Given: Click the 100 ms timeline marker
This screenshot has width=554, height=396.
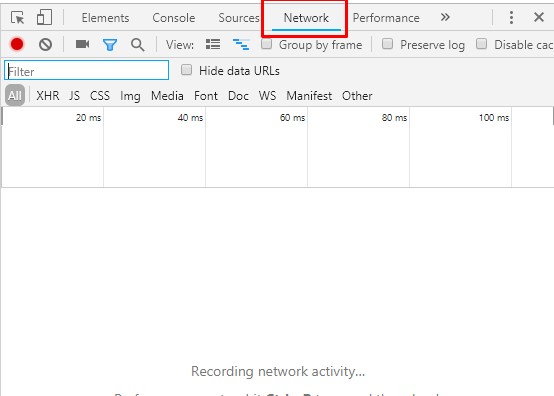Looking at the screenshot, I should click(x=494, y=118).
